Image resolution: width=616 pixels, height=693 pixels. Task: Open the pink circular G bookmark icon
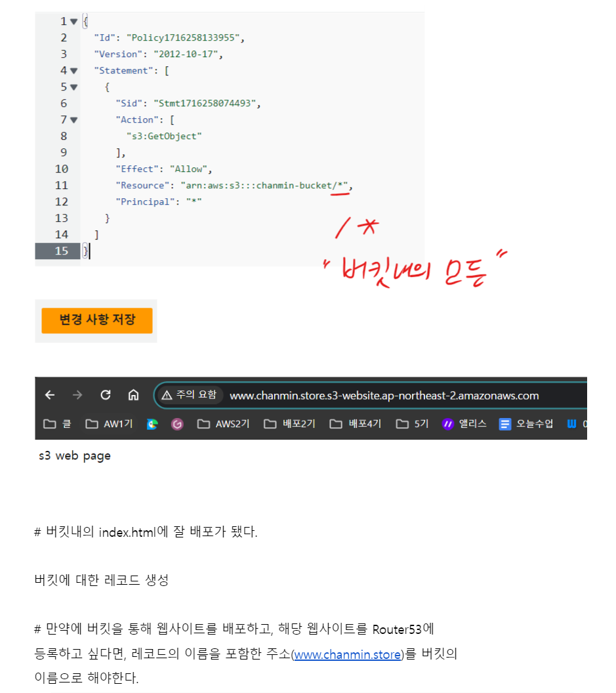point(177,424)
